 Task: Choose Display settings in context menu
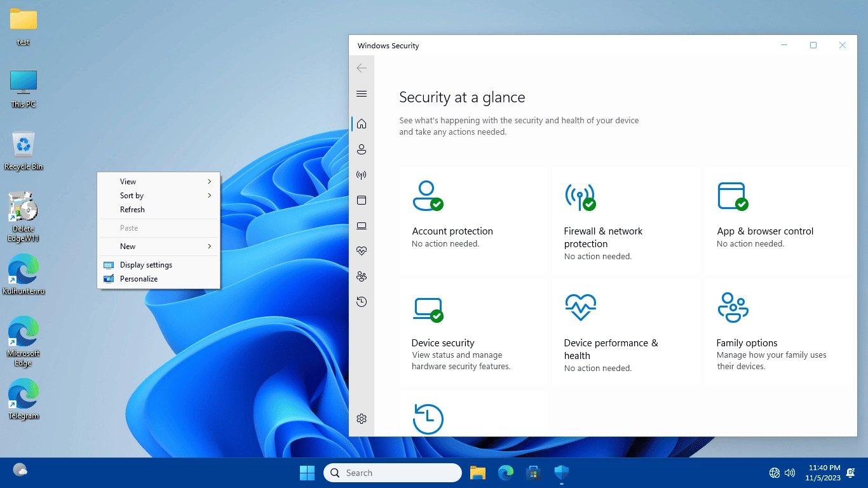coord(159,265)
